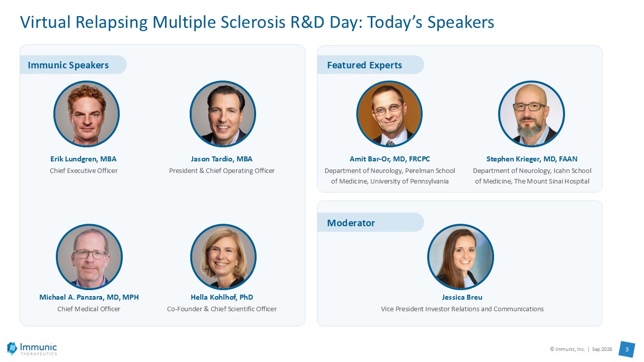The width and height of the screenshot is (644, 362).
Task: Click Amit Bar-Or's headshot
Action: coord(389,114)
